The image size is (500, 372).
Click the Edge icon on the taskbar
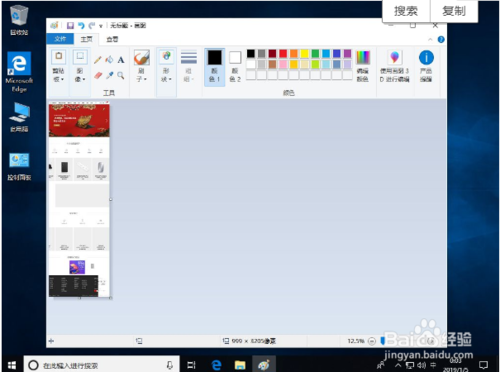tap(216, 365)
